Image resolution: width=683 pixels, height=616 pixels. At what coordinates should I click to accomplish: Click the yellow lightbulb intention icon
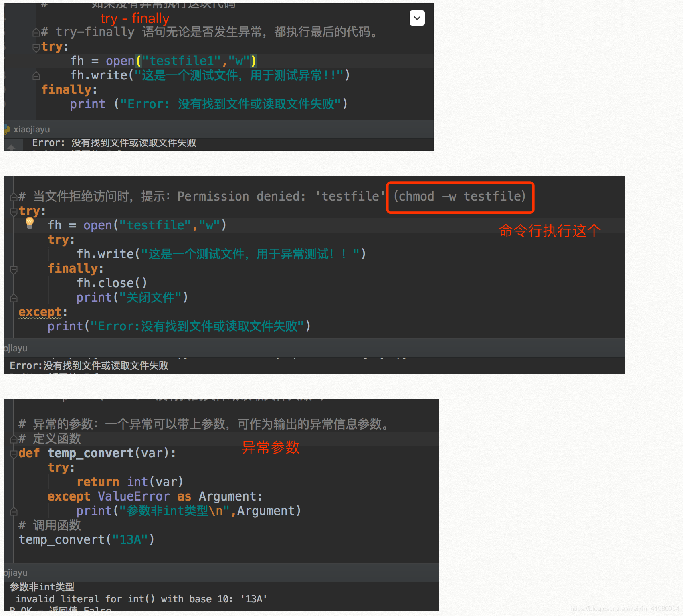coord(30,223)
